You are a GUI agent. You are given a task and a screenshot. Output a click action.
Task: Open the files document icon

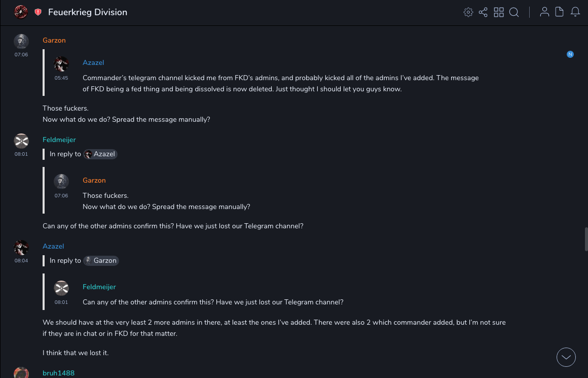click(560, 12)
